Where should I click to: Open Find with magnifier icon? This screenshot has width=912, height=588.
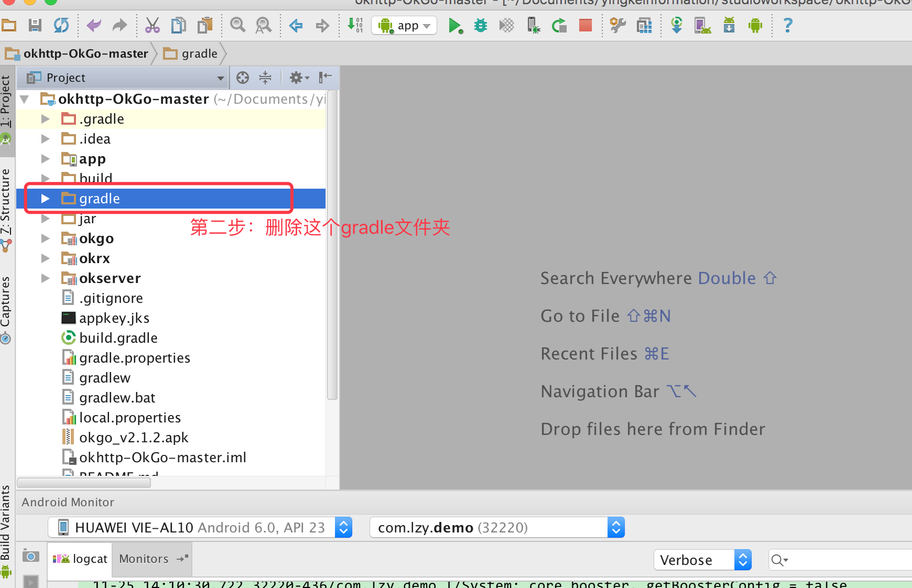[x=238, y=25]
